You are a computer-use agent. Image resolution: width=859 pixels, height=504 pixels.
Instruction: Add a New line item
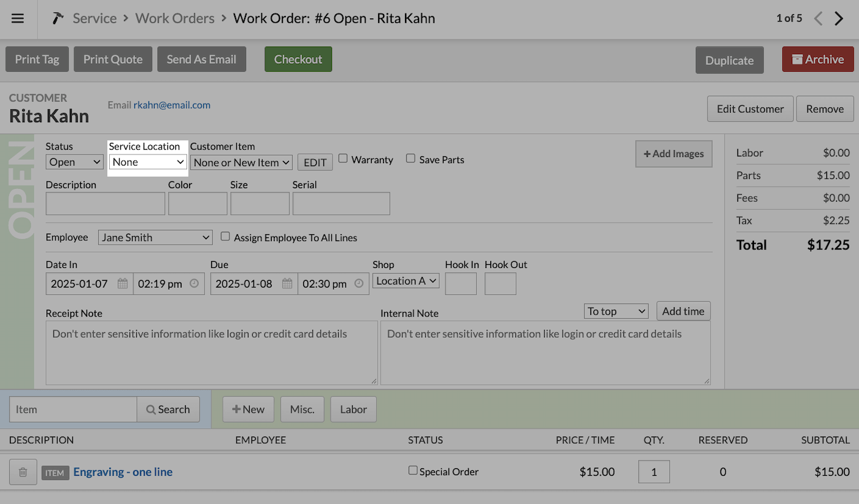pyautogui.click(x=248, y=410)
